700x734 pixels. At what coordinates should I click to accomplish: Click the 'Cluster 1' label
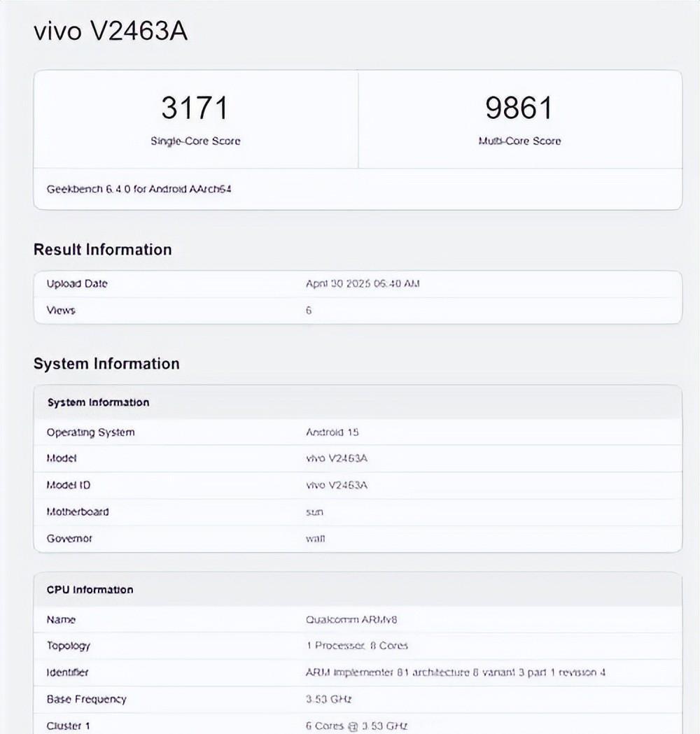pyautogui.click(x=69, y=726)
